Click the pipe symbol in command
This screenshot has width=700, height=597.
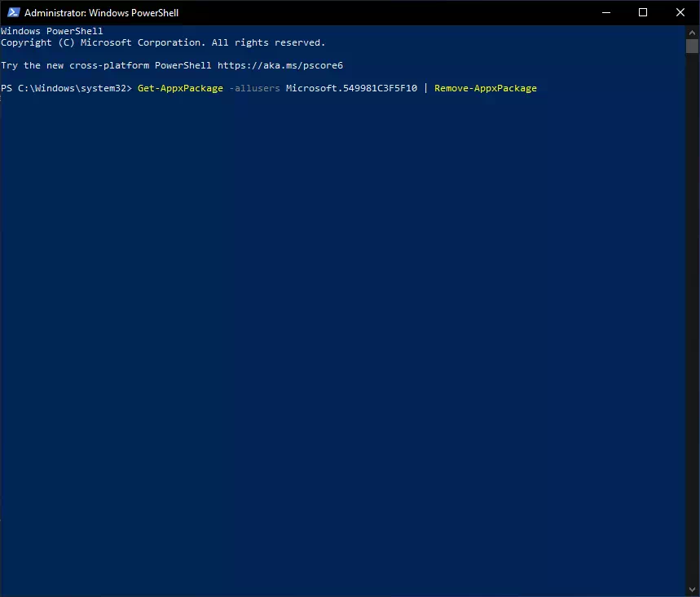click(x=425, y=88)
